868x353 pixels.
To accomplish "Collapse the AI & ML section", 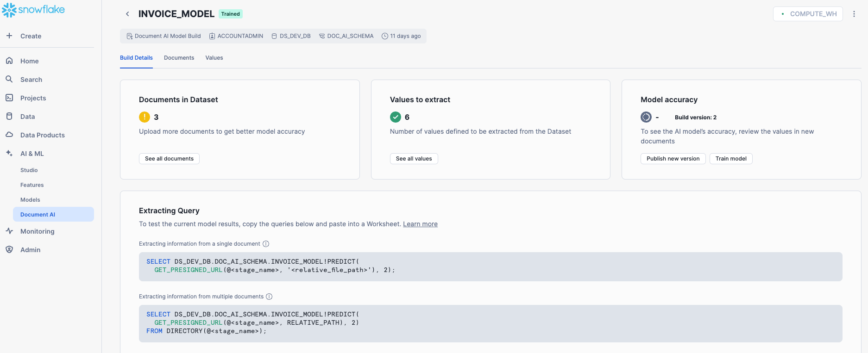I will click(x=32, y=154).
